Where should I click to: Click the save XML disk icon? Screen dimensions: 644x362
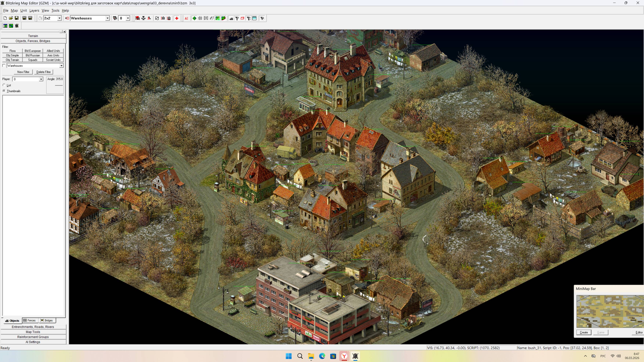point(24,18)
